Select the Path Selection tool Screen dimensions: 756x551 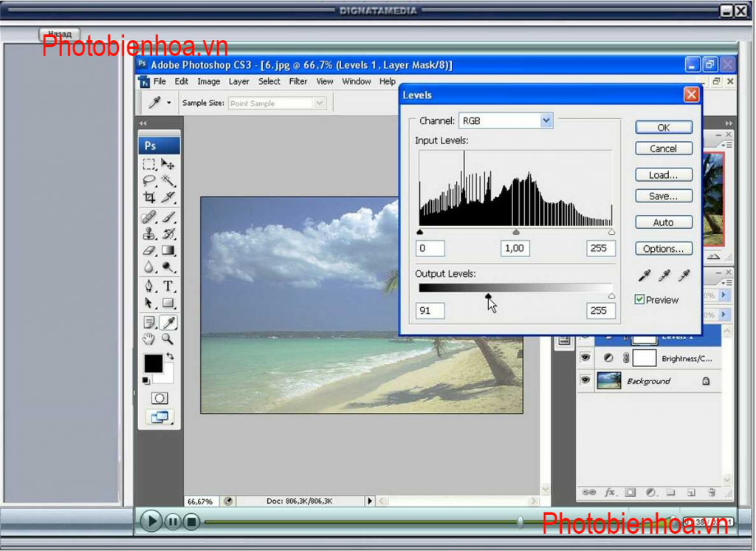tap(149, 303)
